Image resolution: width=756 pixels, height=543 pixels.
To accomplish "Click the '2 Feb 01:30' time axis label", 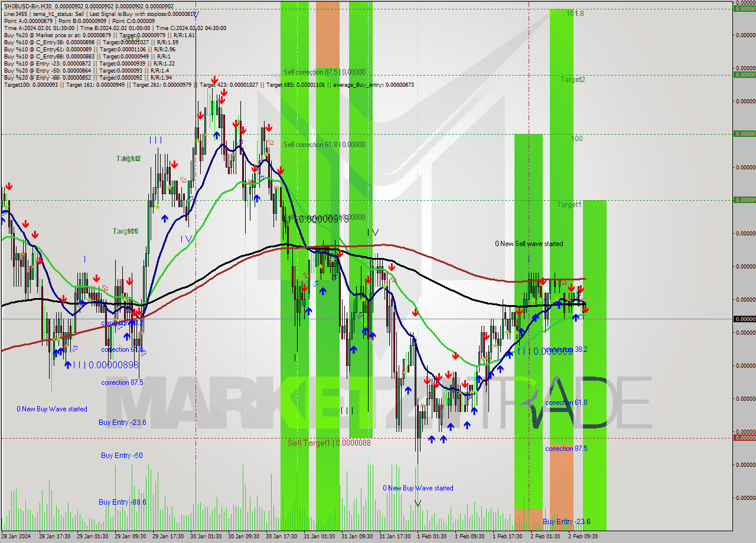I will [x=545, y=537].
